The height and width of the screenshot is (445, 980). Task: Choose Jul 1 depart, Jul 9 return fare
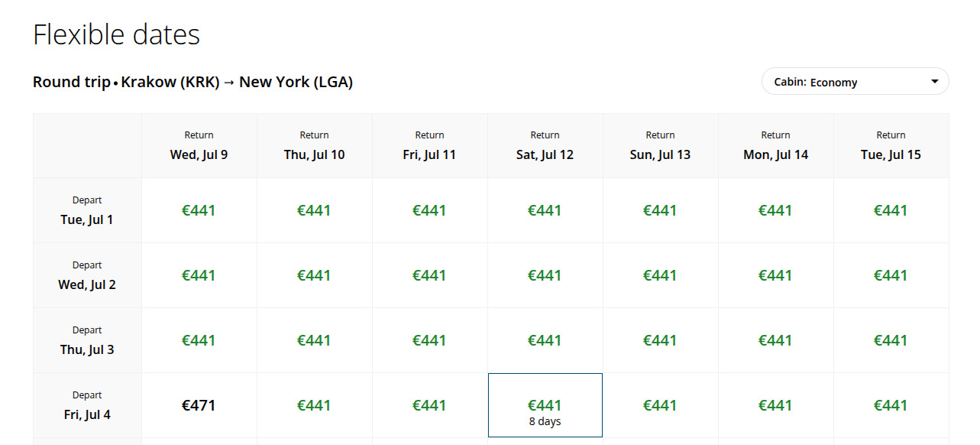click(199, 210)
